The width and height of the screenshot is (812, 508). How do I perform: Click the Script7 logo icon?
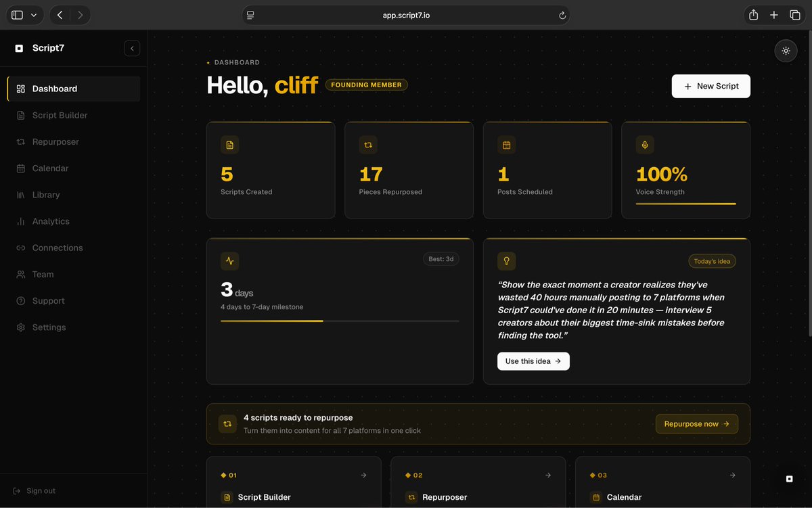click(19, 48)
